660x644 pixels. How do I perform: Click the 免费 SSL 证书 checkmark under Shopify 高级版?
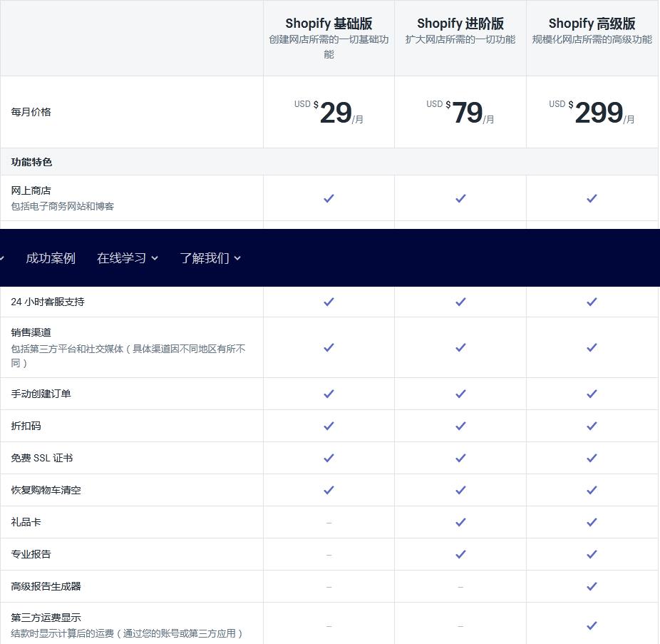click(592, 458)
